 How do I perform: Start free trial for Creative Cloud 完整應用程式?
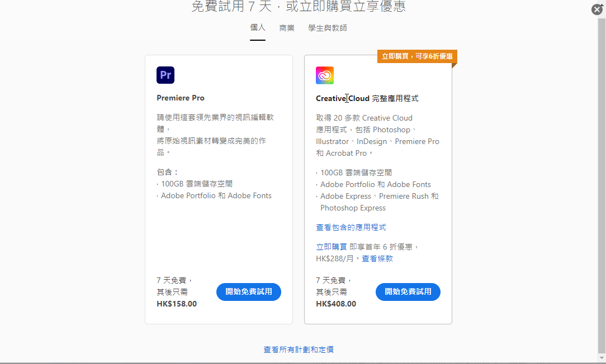point(408,292)
